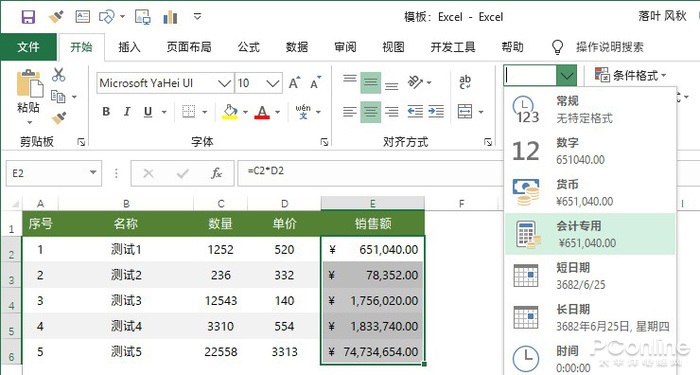Click the formula bar Enter checkmark icon
The height and width of the screenshot is (375, 700).
[x=183, y=173]
